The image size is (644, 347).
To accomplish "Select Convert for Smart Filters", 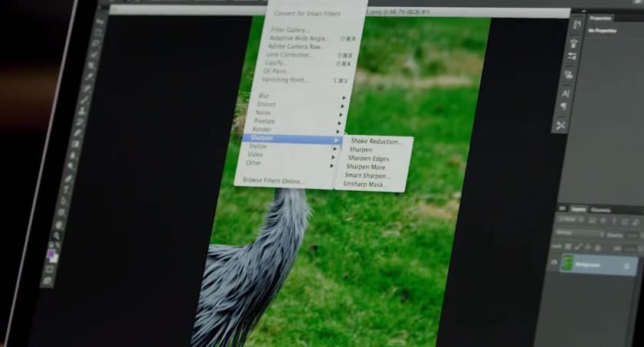I will point(307,14).
